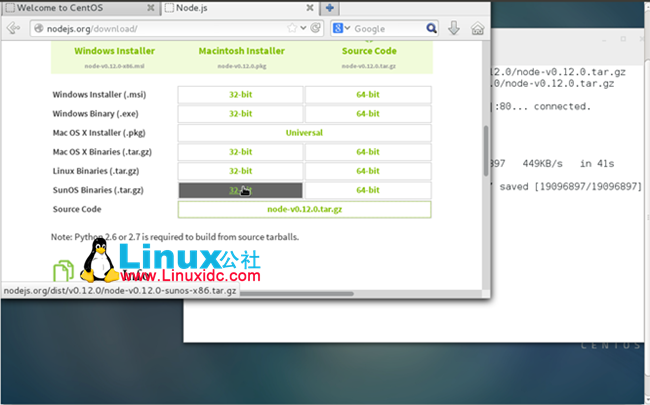Go to the home page via house icon
This screenshot has width=650, height=405.
(478, 28)
